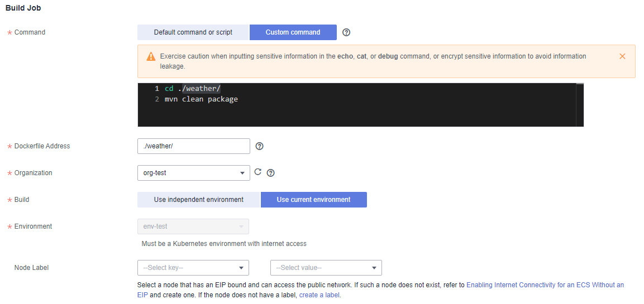Expand the Select key dropdown
Image resolution: width=644 pixels, height=304 pixels.
click(193, 268)
